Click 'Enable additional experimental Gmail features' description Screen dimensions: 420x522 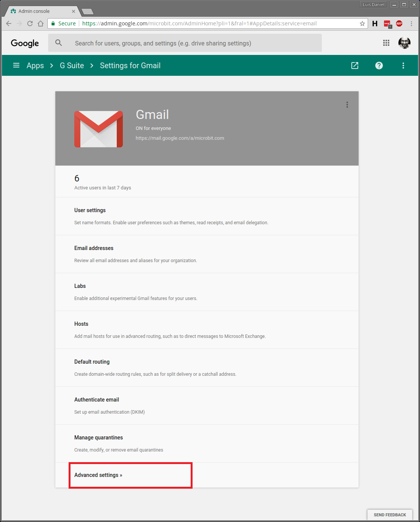pyautogui.click(x=136, y=299)
